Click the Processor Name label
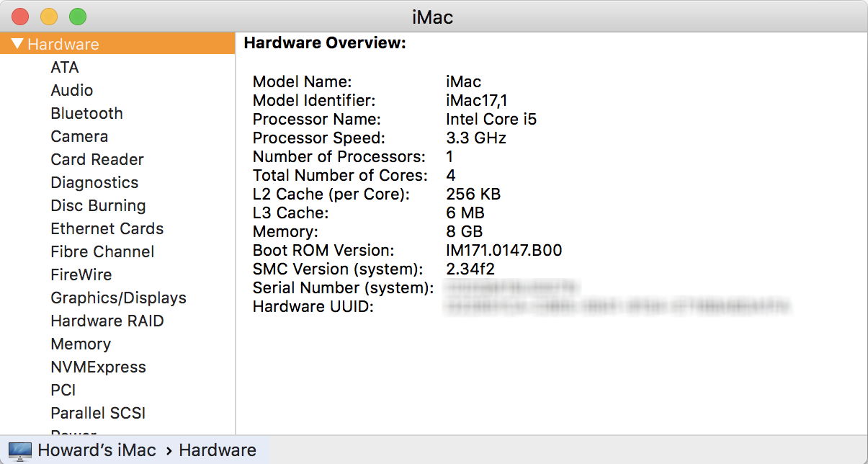 tap(317, 119)
